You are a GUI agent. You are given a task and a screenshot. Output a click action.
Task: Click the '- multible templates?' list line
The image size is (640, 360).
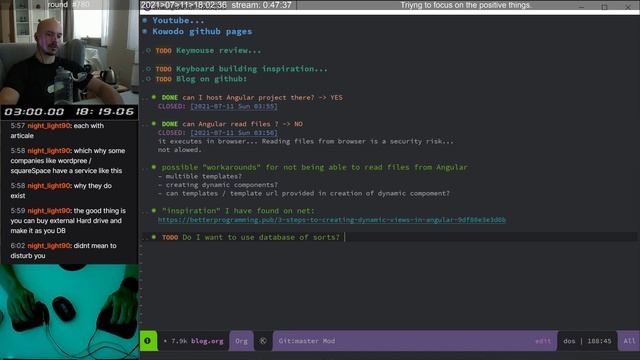[x=200, y=176]
